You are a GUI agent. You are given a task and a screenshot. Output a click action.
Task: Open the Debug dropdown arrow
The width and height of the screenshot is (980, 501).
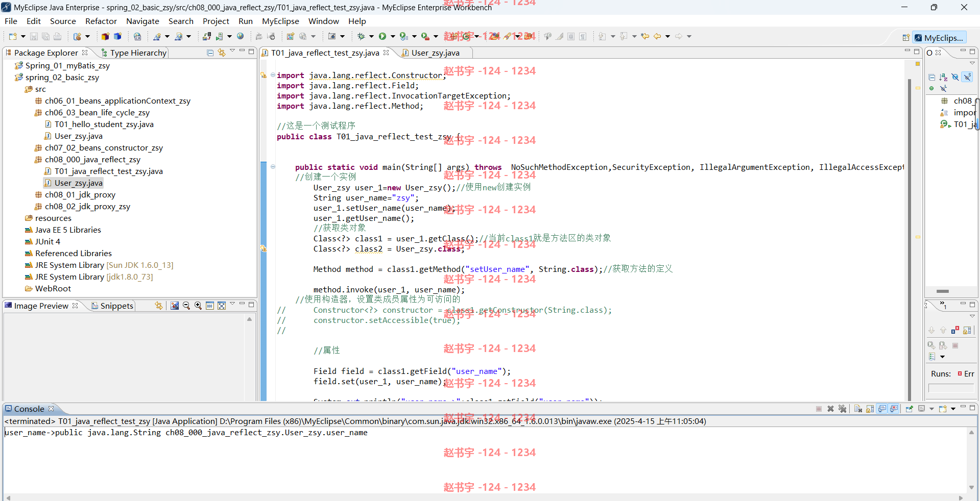(371, 36)
